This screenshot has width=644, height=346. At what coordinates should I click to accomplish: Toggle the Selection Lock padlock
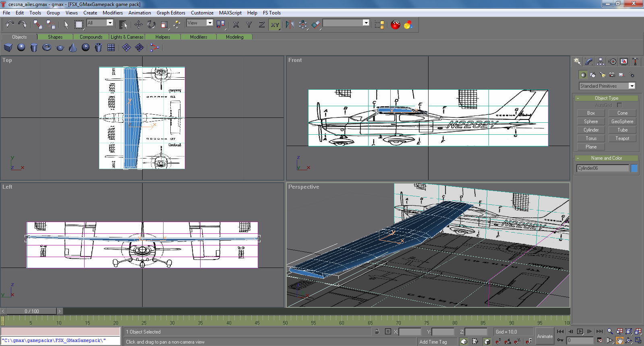(377, 332)
